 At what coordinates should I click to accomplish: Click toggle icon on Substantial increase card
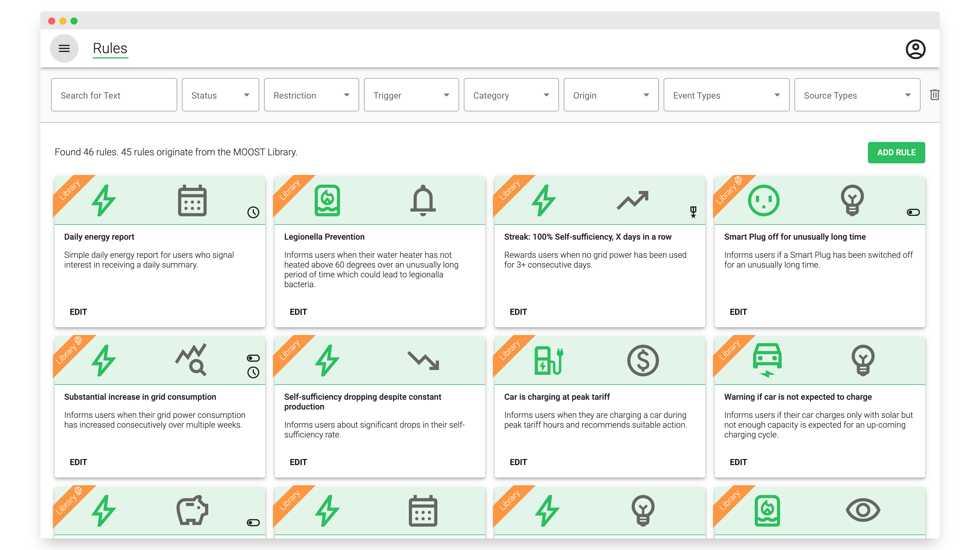point(253,358)
